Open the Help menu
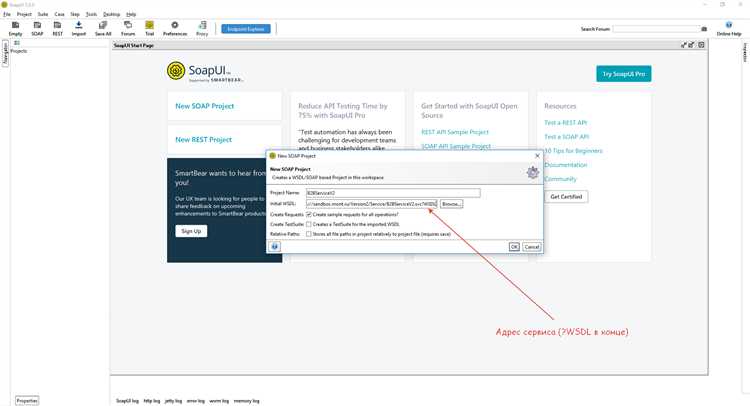 [x=131, y=14]
